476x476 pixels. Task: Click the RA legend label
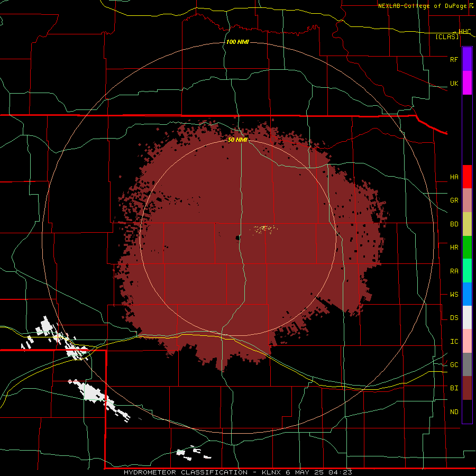(454, 271)
